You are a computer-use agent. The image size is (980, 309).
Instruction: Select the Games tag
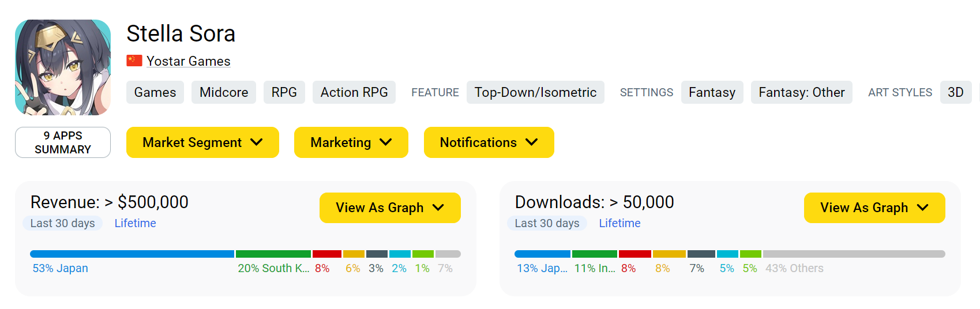coord(155,92)
